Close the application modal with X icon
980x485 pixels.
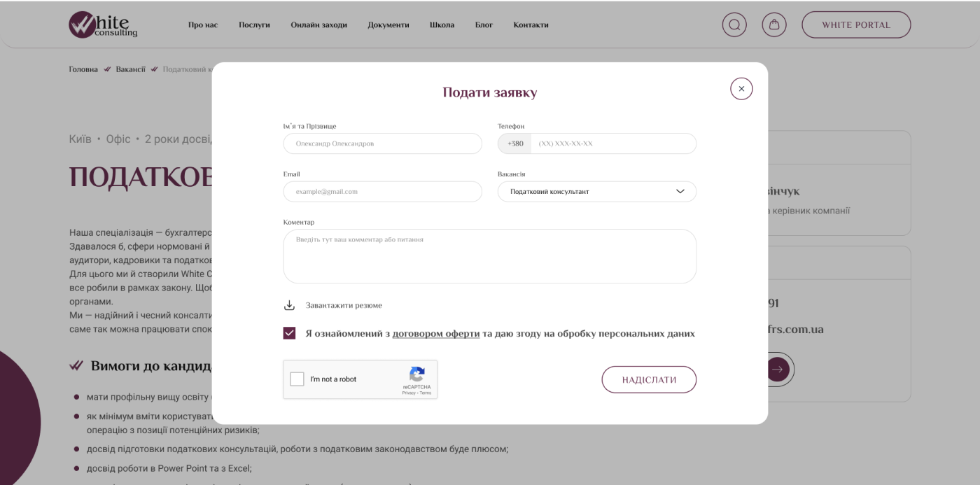point(741,89)
